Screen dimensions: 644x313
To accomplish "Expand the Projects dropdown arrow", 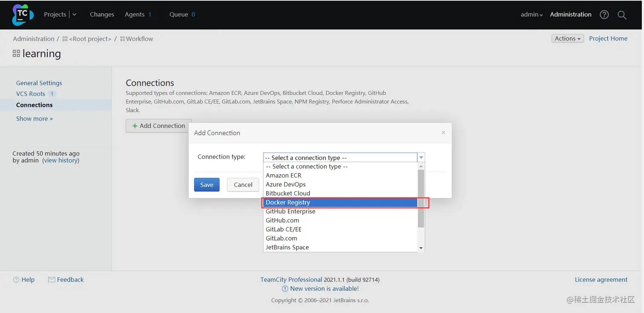I will coord(75,14).
